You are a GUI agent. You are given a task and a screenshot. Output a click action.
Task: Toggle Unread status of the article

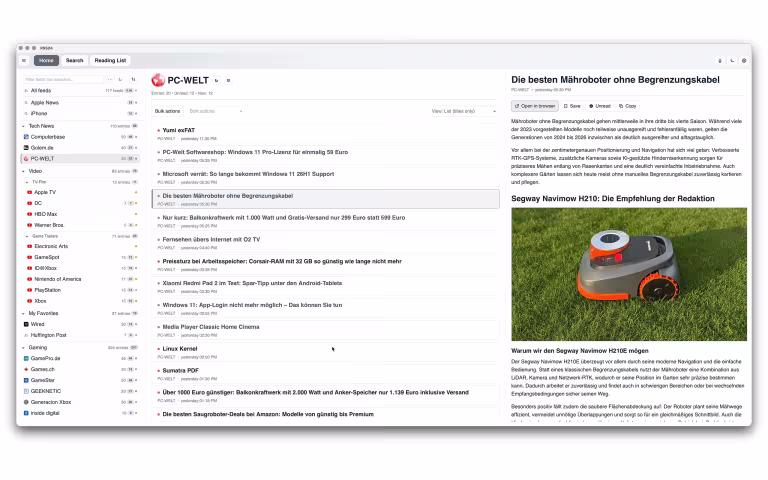(x=600, y=105)
